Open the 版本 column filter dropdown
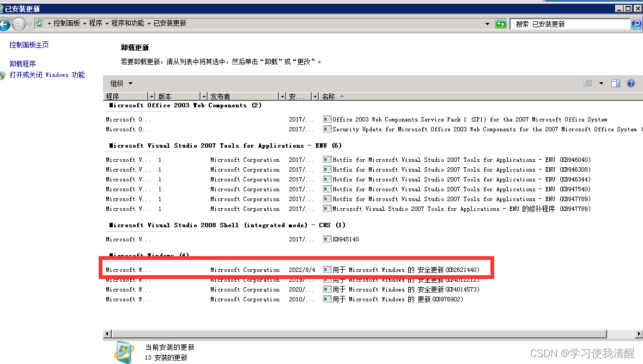The image size is (643, 364). [x=204, y=96]
